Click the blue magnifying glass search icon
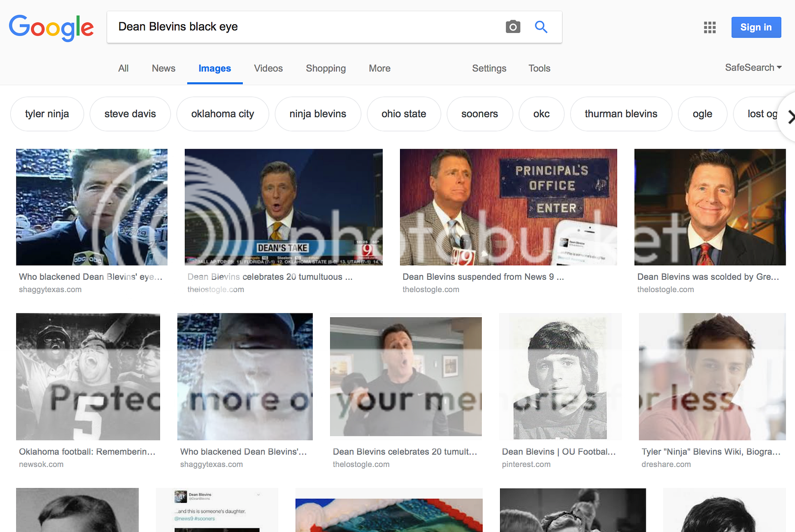795x532 pixels. click(x=541, y=27)
